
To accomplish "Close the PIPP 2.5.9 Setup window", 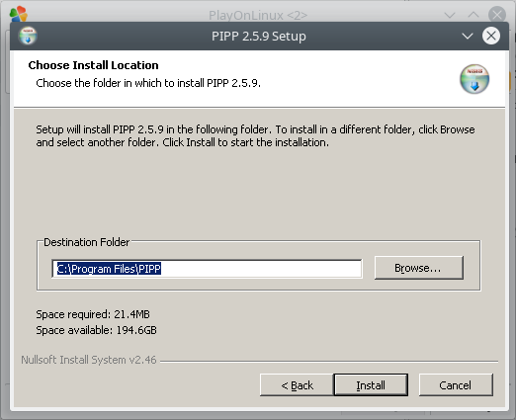I will pyautogui.click(x=491, y=36).
